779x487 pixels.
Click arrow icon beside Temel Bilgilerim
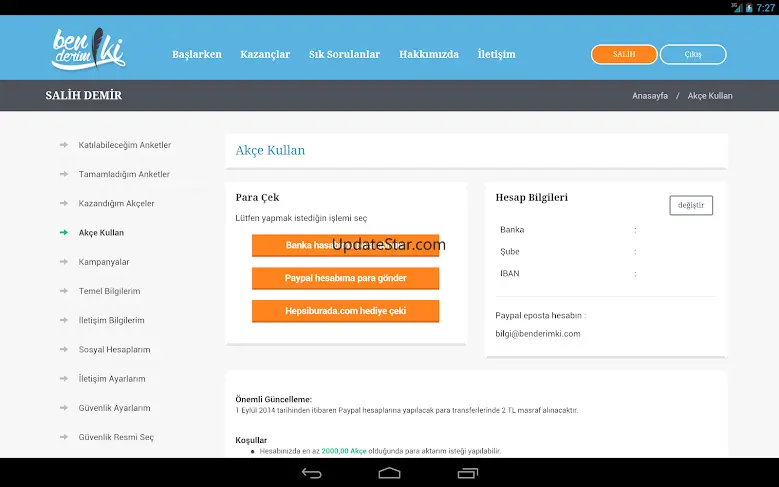pos(64,291)
